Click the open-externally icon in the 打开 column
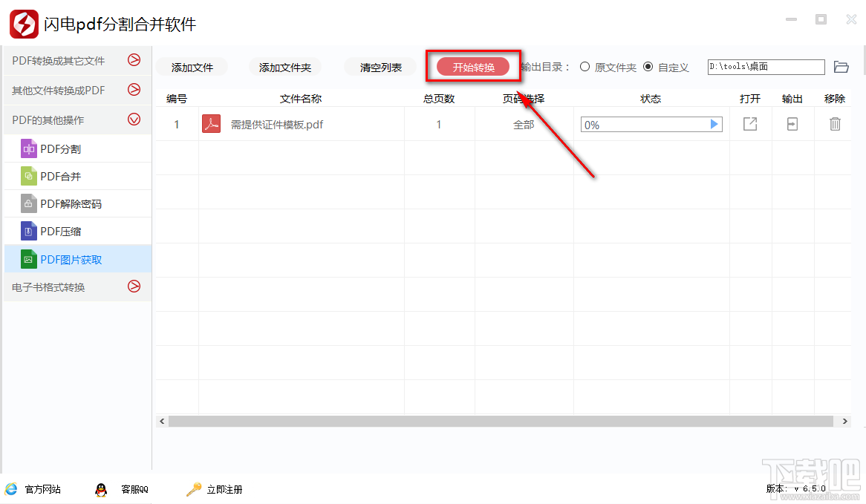 point(749,124)
